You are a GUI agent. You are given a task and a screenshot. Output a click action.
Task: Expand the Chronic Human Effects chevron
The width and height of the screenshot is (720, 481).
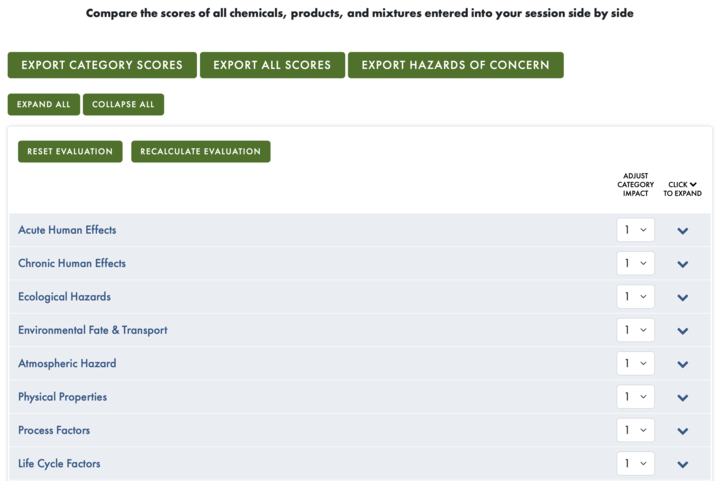point(682,264)
